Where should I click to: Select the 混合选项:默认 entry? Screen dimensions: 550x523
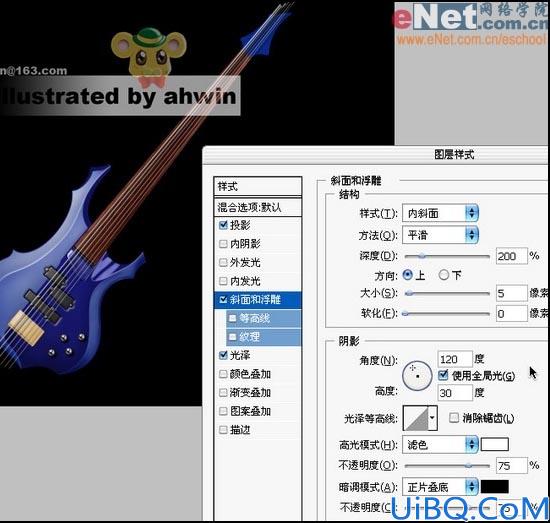pyautogui.click(x=257, y=207)
